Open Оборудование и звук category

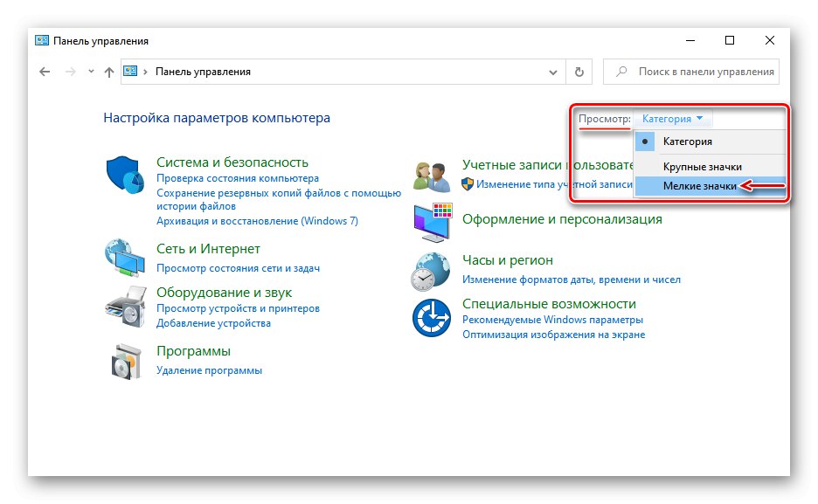pos(224,293)
